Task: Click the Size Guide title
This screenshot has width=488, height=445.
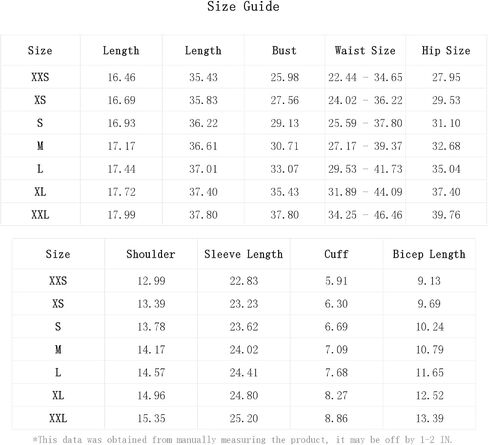Action: point(243,7)
